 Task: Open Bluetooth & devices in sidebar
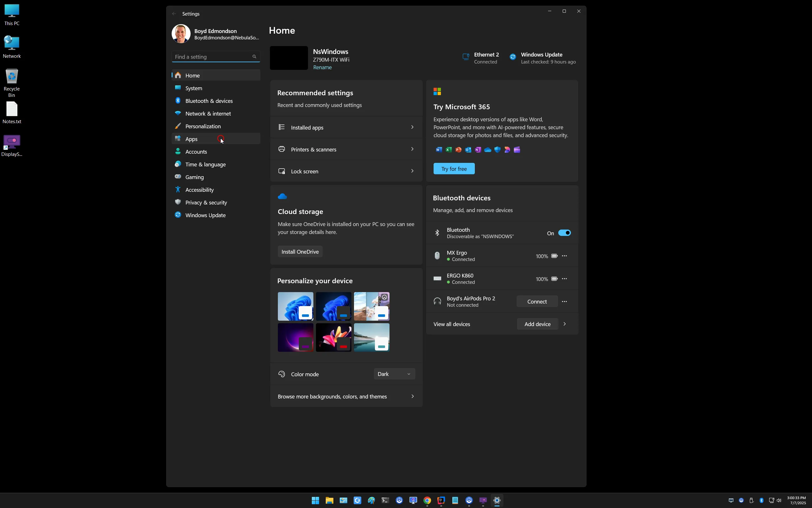tap(216, 101)
